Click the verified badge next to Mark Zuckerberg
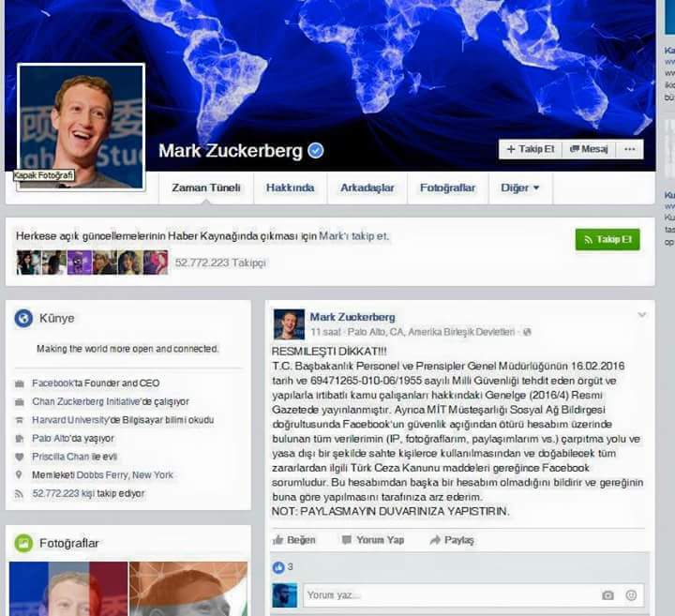 316,151
